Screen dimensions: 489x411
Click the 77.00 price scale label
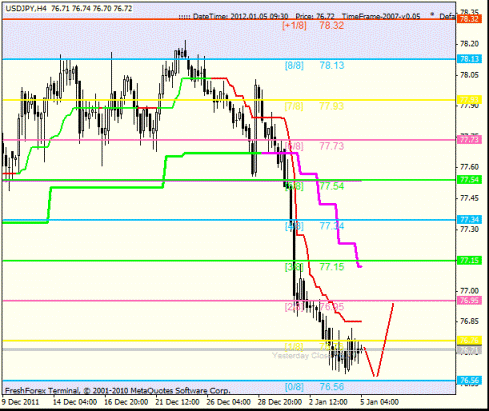click(469, 291)
